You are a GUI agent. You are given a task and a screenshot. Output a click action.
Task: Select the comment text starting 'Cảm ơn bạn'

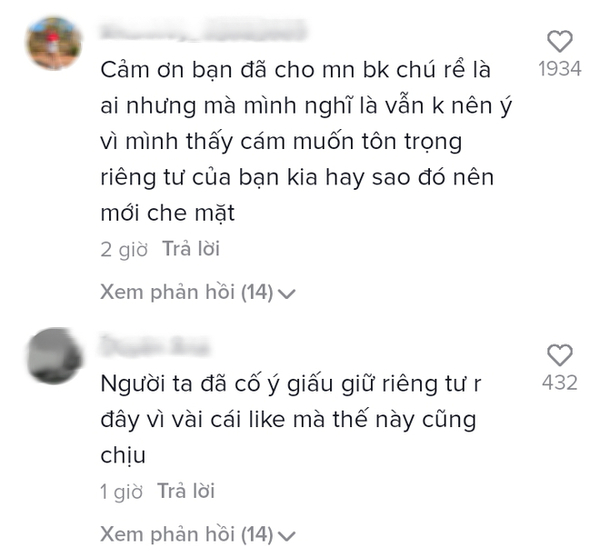point(306,142)
